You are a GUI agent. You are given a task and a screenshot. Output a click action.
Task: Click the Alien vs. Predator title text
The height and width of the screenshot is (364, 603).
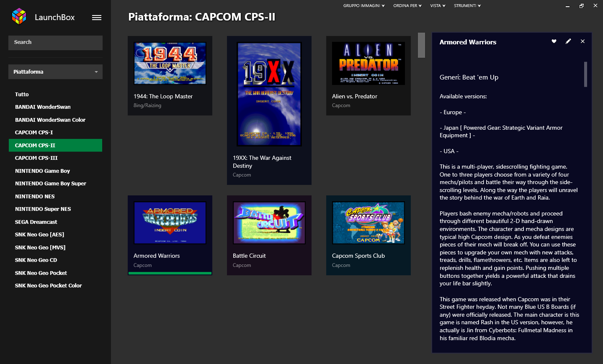point(355,97)
